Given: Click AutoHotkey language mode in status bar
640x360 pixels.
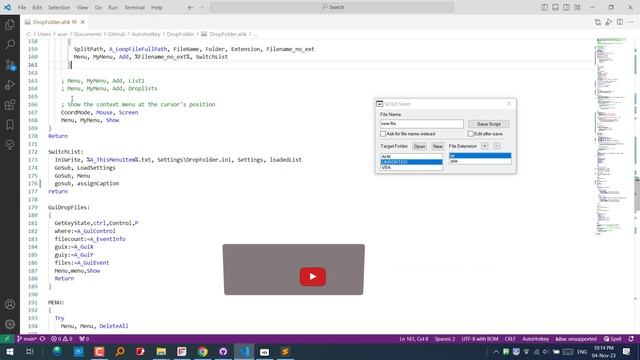Looking at the screenshot, I should [x=536, y=339].
